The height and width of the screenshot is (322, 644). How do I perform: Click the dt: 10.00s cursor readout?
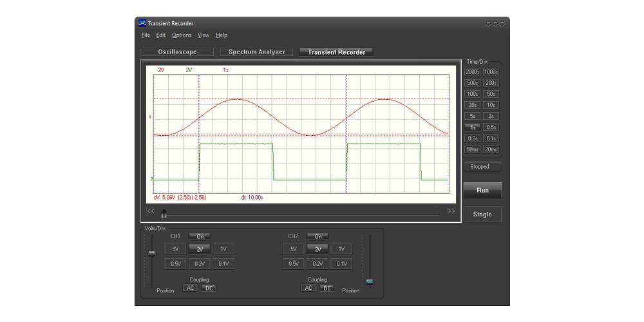point(252,198)
